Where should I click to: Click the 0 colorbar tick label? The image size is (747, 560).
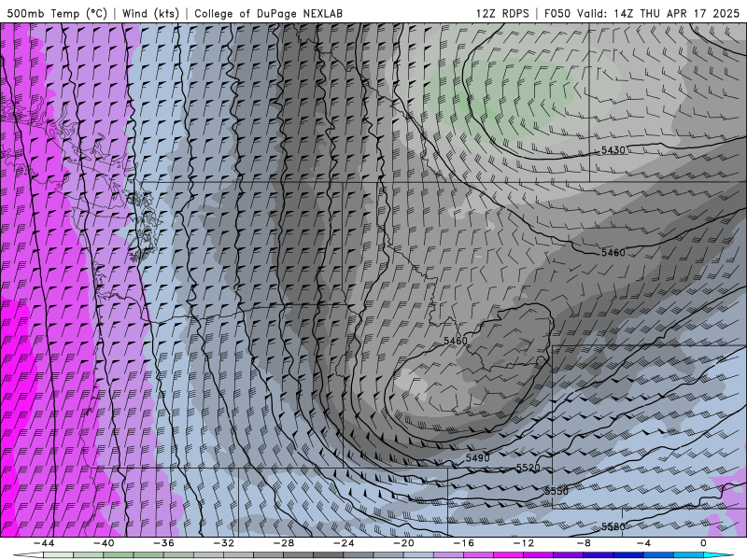point(703,543)
